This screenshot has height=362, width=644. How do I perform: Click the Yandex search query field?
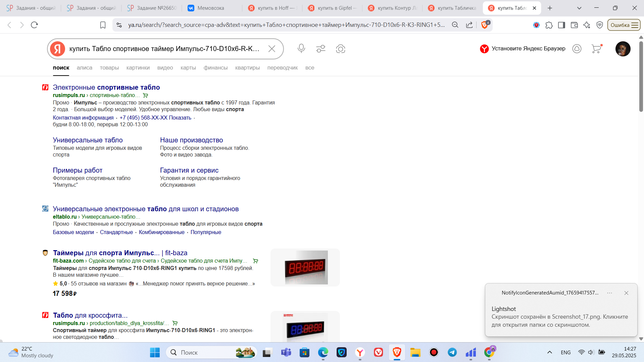(164, 49)
